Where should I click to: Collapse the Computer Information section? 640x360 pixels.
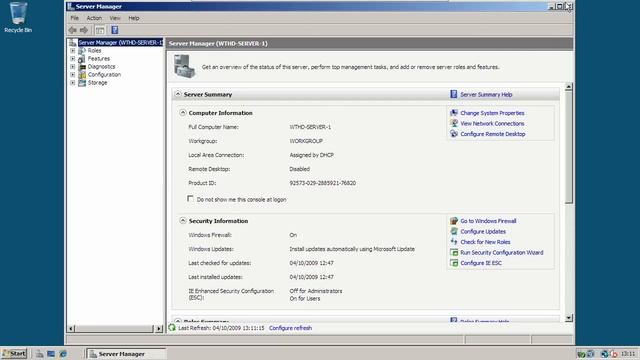183,113
